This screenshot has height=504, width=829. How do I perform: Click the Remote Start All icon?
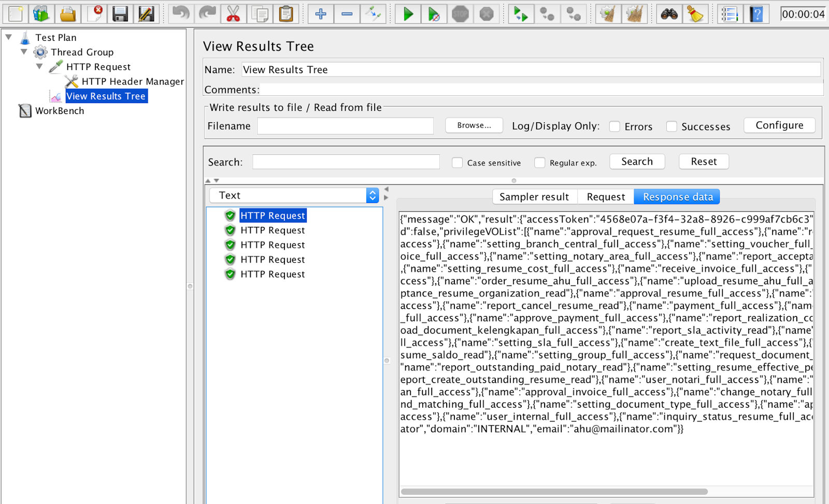click(x=521, y=14)
